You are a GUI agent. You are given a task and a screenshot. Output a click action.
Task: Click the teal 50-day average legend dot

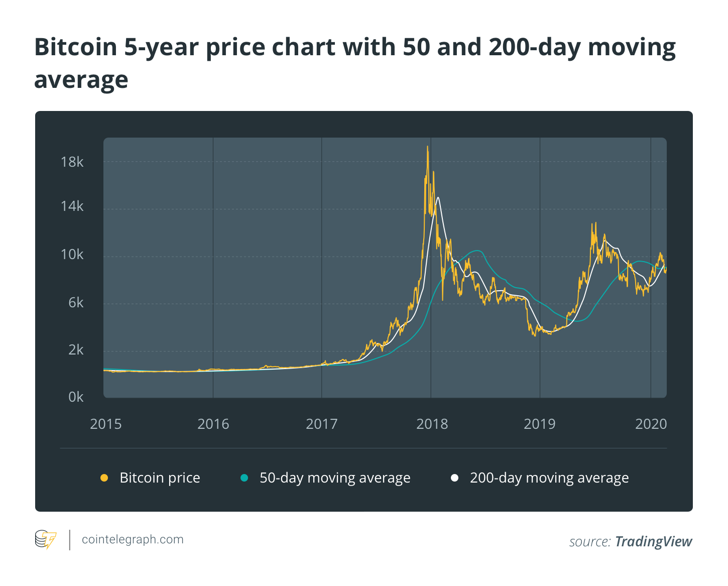pos(244,478)
